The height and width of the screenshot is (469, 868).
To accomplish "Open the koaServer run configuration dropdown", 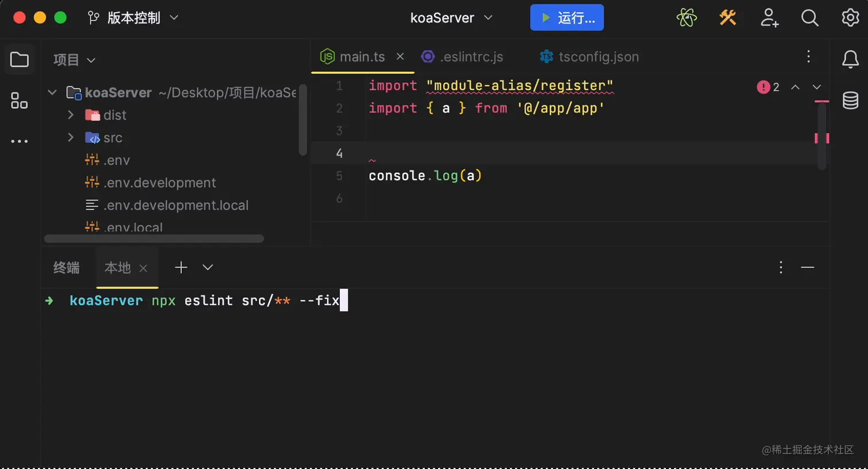I will [452, 18].
